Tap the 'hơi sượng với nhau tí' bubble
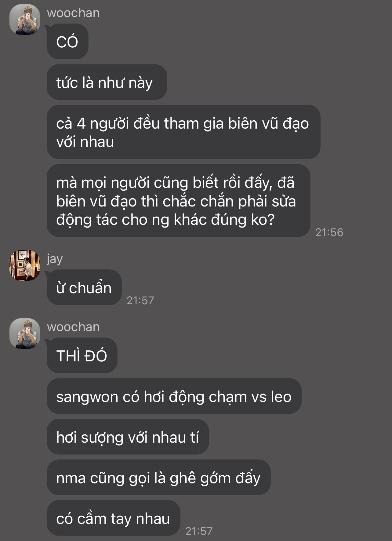Viewport: 392px width, 541px height. pos(128,437)
